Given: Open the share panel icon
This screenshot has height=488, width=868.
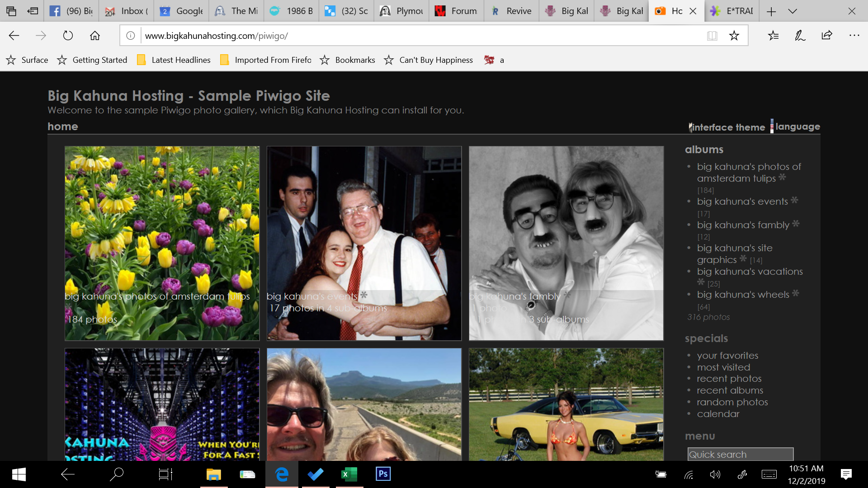Looking at the screenshot, I should (x=826, y=35).
